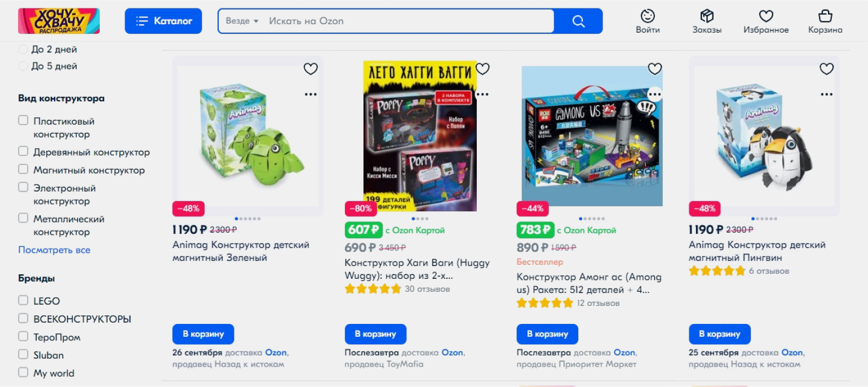Expand Посмотреть все constructor types
Viewport: 868px width, 387px height.
pyautogui.click(x=54, y=250)
